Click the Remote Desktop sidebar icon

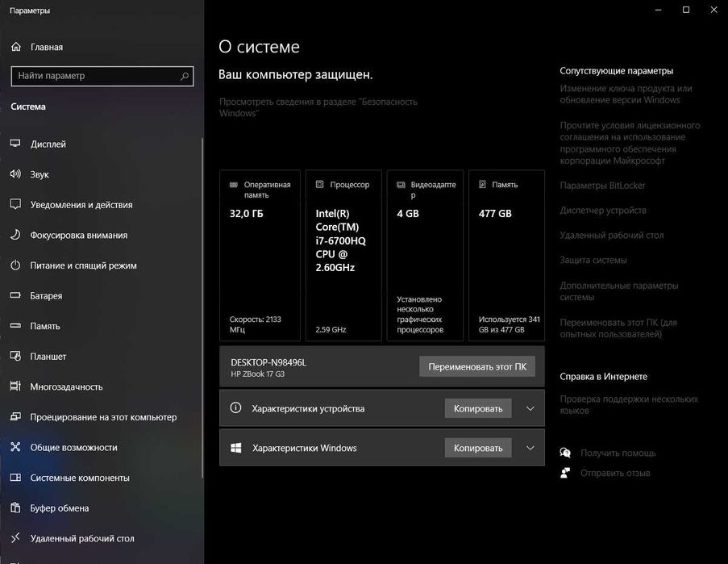[x=15, y=538]
